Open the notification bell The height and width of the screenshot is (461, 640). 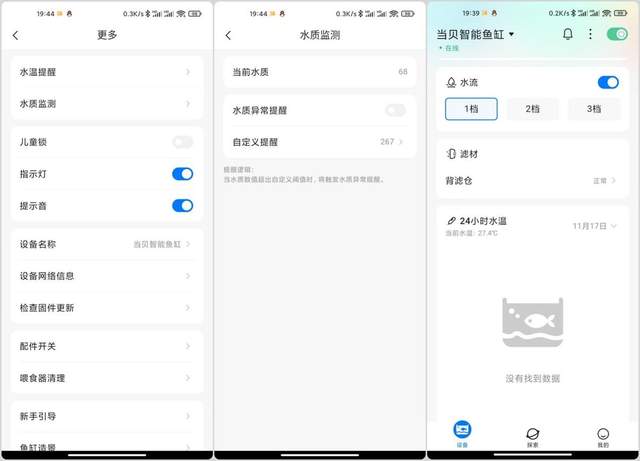tap(567, 34)
